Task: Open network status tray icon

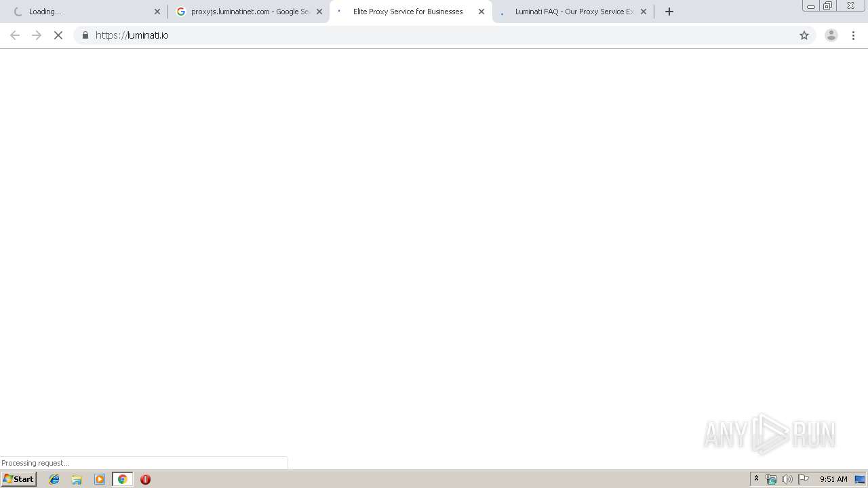Action: click(x=771, y=479)
